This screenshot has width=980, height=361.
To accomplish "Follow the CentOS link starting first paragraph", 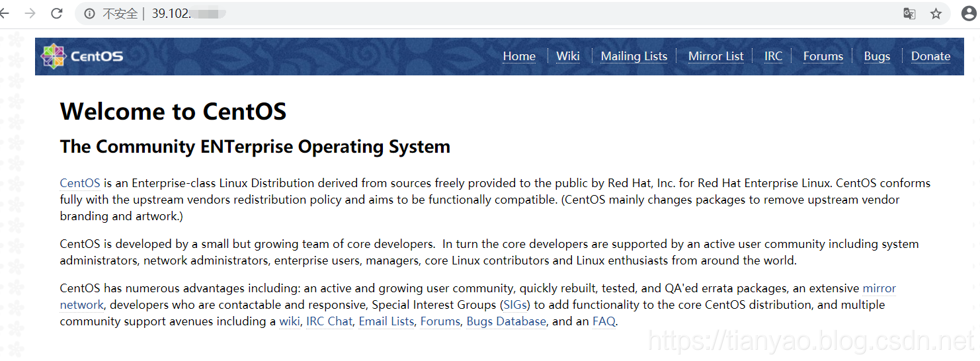I will click(80, 183).
